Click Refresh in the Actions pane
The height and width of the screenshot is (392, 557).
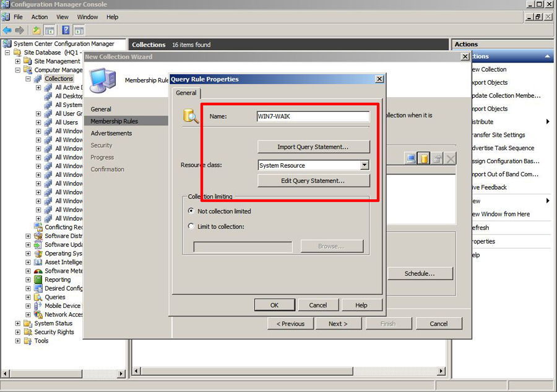click(x=480, y=228)
